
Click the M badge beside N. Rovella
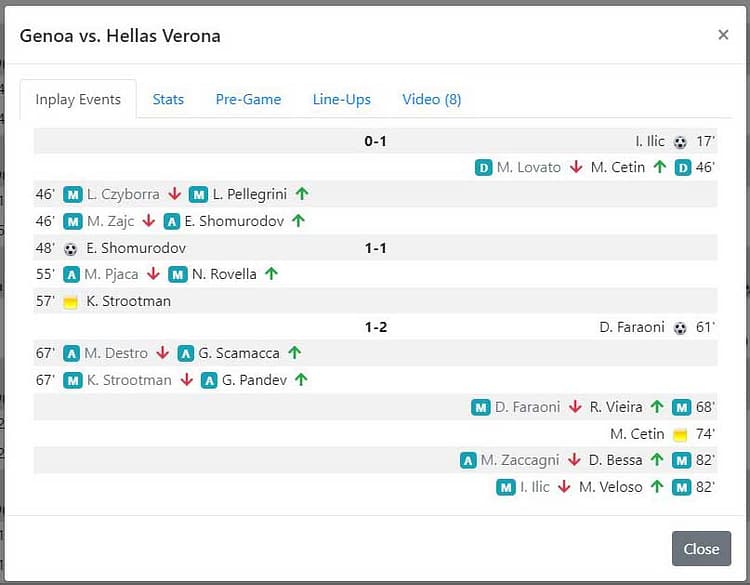pos(177,275)
